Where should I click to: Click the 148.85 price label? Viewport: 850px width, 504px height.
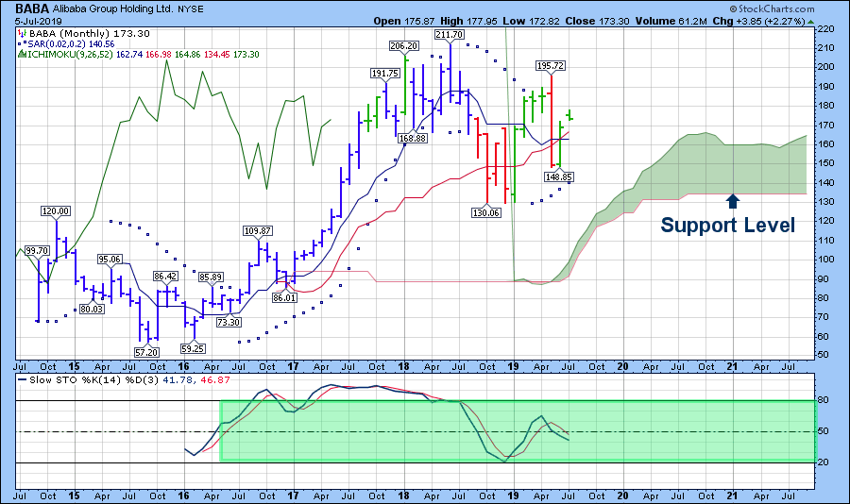(x=559, y=176)
